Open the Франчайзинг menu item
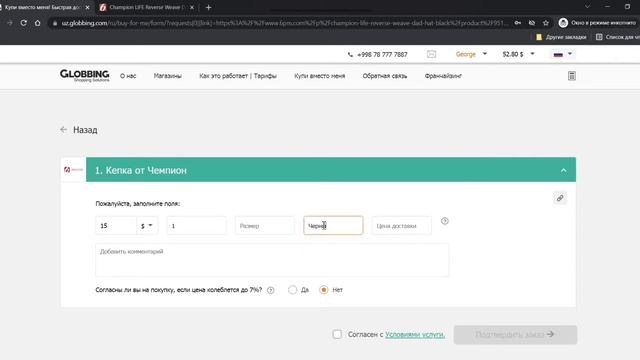Screen dimensions: 640x360 (x=443, y=76)
